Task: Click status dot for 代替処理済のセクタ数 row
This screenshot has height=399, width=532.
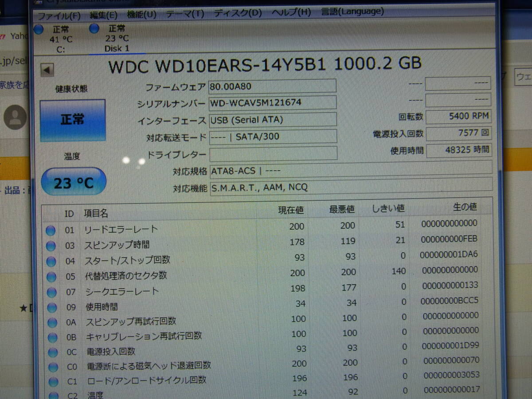Action: pos(51,277)
